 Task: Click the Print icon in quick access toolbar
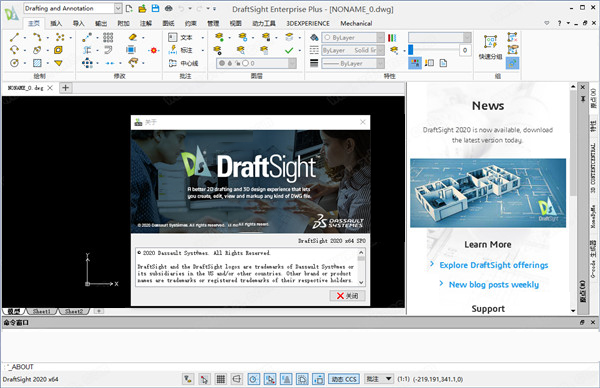point(168,8)
